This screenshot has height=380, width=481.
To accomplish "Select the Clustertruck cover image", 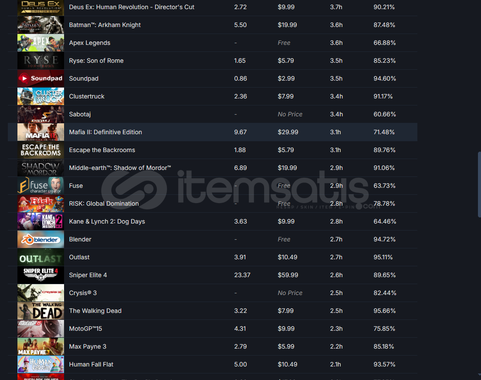I will tap(41, 96).
